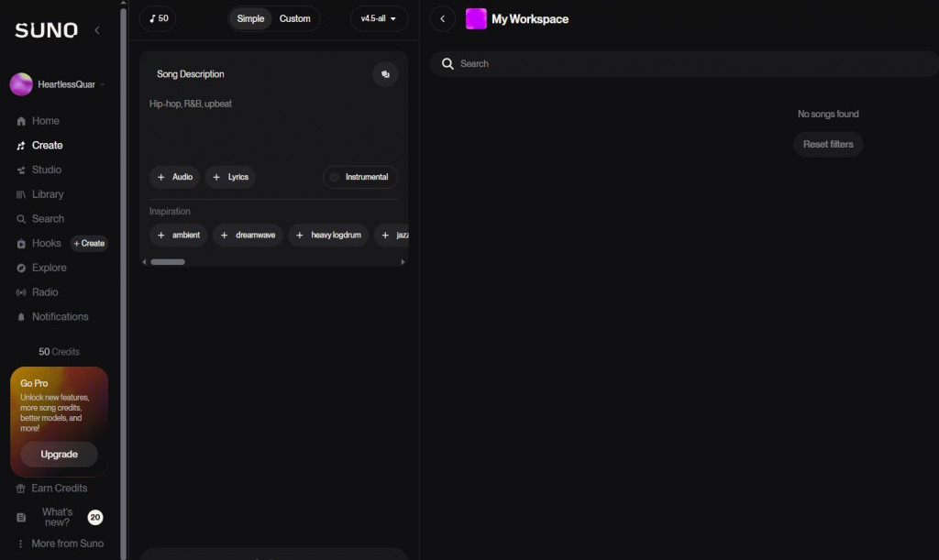Click the song description text field

(x=273, y=126)
